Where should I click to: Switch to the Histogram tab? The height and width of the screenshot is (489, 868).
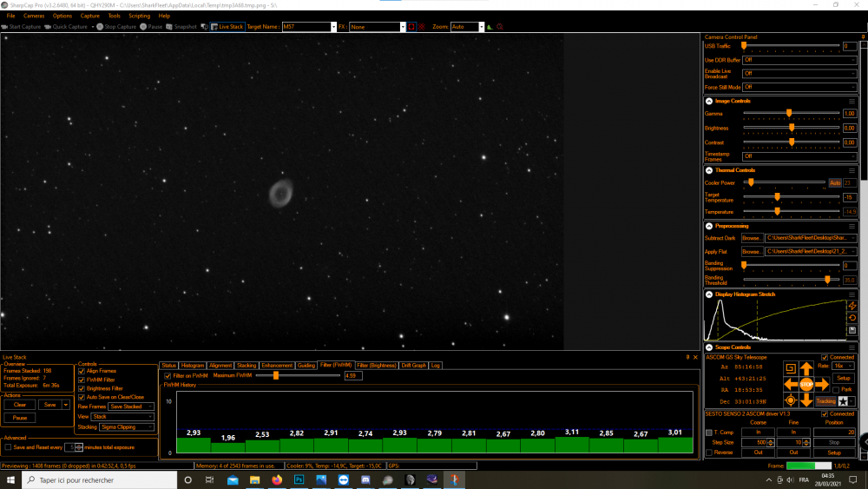pos(192,366)
